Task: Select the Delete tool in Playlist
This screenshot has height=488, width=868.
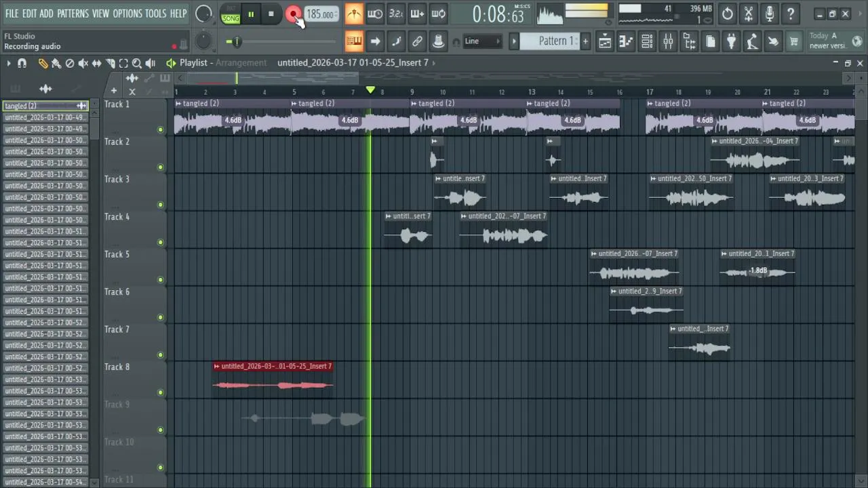Action: click(x=70, y=63)
